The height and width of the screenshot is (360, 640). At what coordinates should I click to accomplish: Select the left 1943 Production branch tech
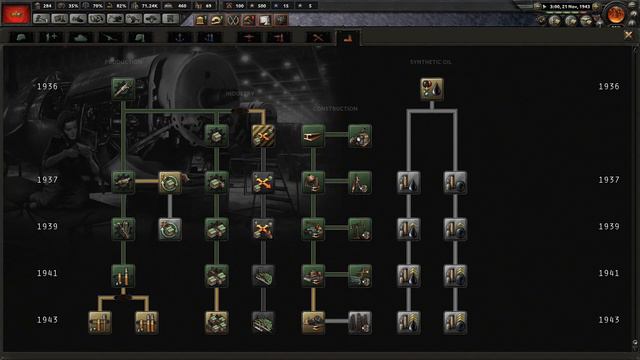point(100,322)
